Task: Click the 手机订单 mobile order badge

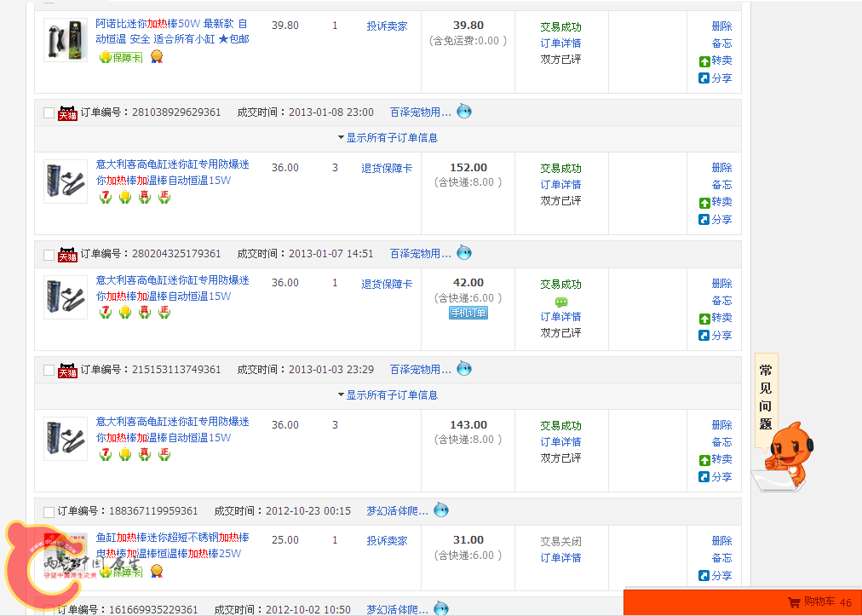Action: pyautogui.click(x=467, y=313)
